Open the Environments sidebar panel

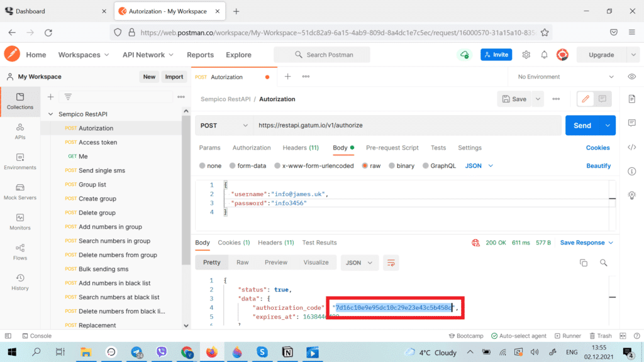tap(19, 162)
